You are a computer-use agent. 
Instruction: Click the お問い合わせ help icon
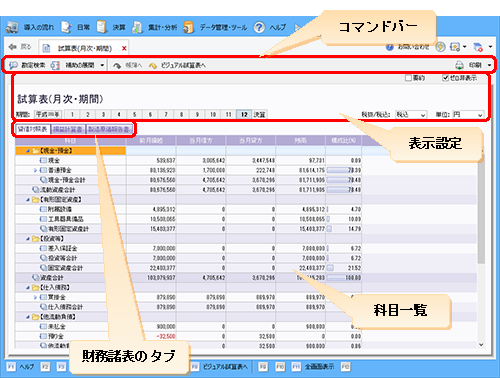(x=389, y=47)
